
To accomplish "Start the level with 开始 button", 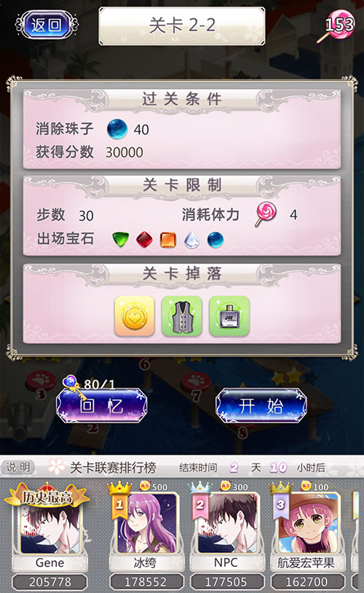I will [x=261, y=406].
